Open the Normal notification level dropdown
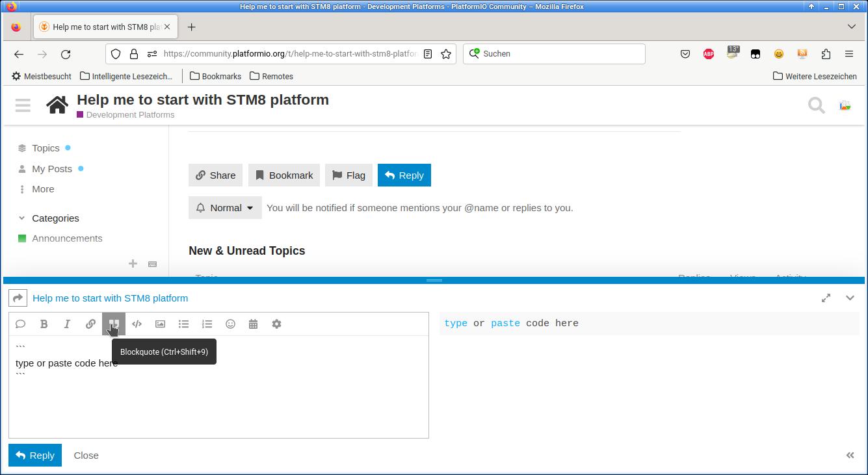Image resolution: width=868 pixels, height=475 pixels. coord(225,208)
